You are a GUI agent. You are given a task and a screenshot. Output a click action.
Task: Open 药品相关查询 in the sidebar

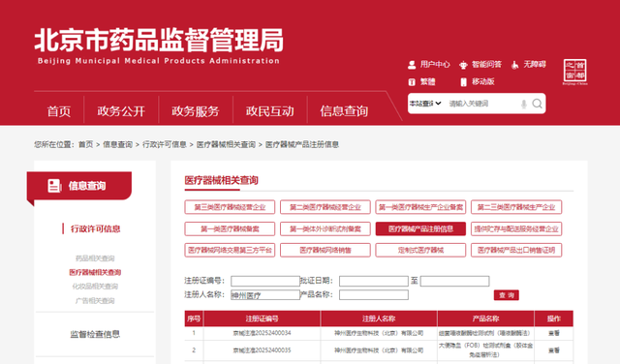tap(95, 258)
